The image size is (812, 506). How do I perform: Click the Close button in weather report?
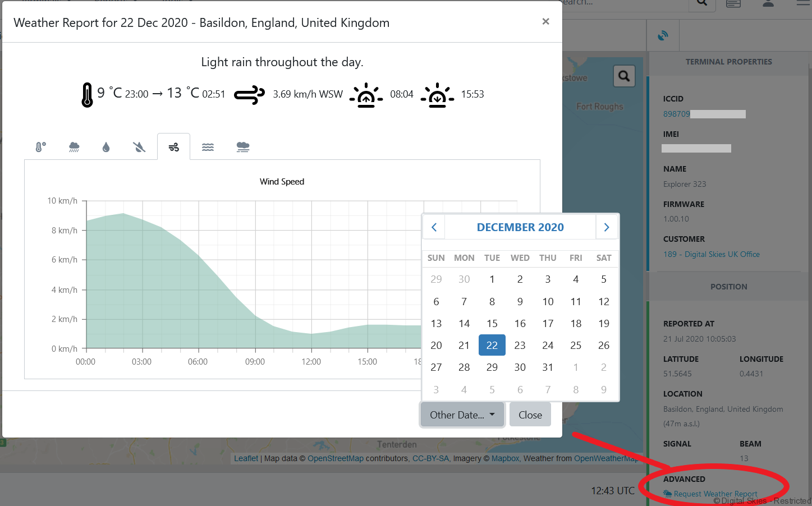530,415
